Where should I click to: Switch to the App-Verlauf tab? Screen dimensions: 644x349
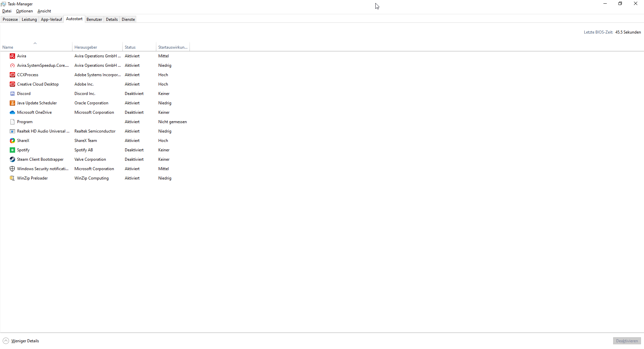(51, 19)
